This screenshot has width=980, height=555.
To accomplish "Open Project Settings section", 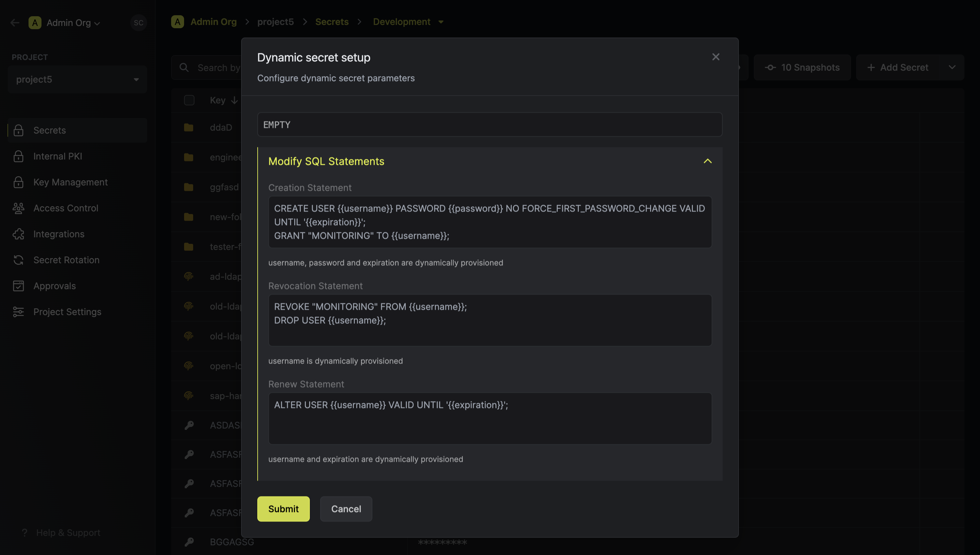I will [x=77, y=312].
